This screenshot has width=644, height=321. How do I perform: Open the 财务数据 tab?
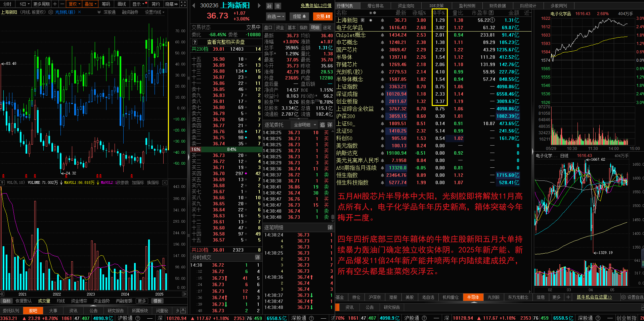[498, 6]
